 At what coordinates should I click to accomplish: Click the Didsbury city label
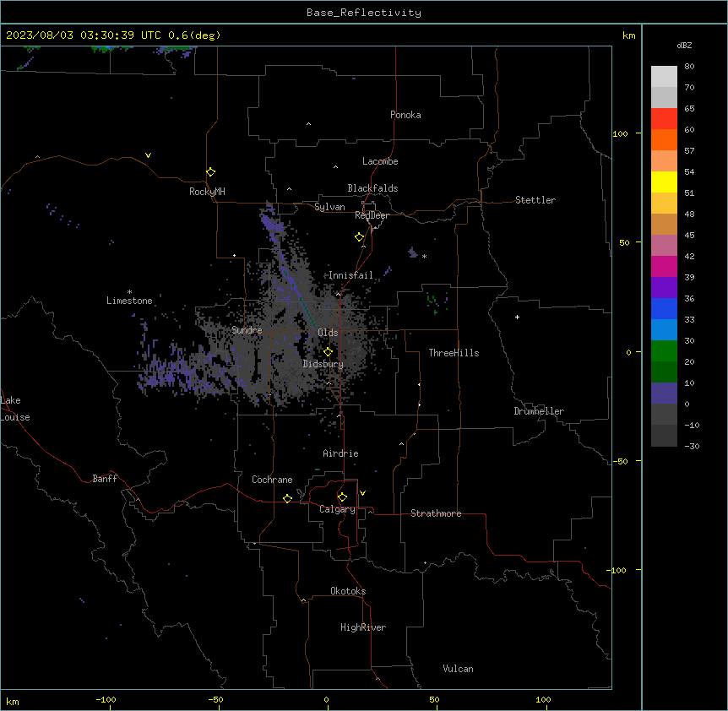pos(323,364)
